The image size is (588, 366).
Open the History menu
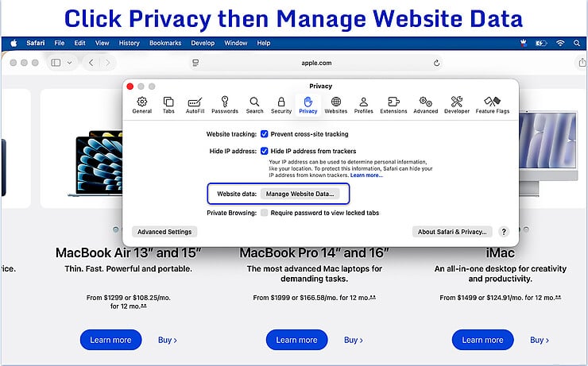coord(129,43)
